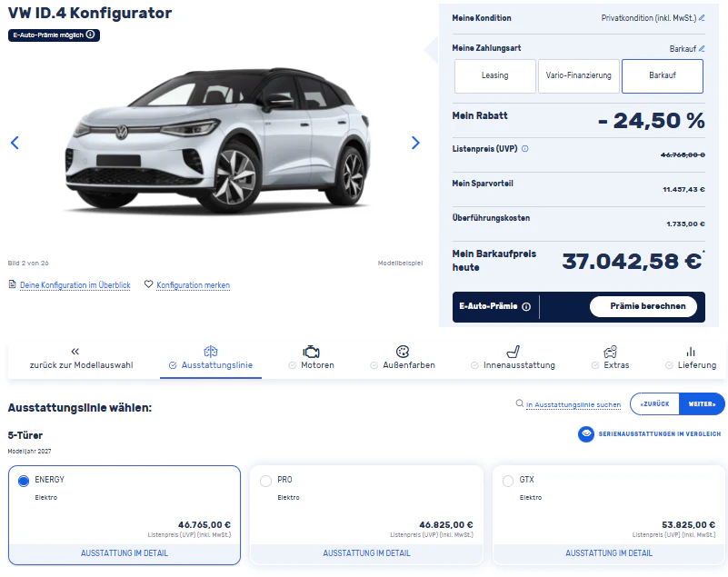Click Konfiguration merken link

pyautogui.click(x=194, y=285)
